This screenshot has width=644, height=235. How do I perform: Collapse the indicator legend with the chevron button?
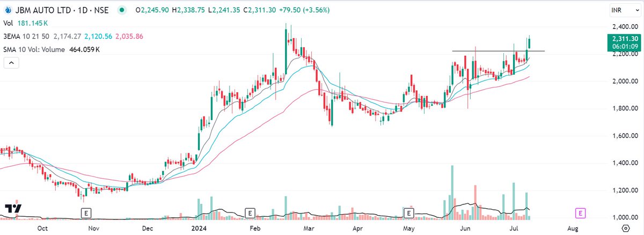coord(11,63)
